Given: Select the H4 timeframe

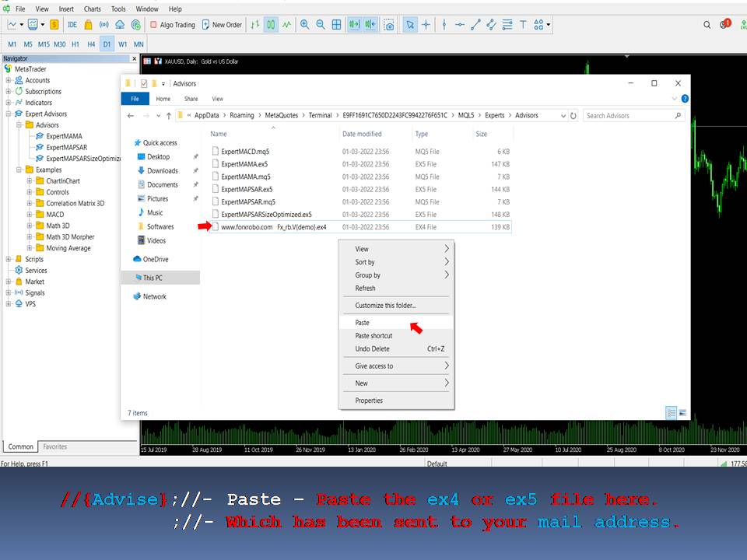Looking at the screenshot, I should 91,44.
